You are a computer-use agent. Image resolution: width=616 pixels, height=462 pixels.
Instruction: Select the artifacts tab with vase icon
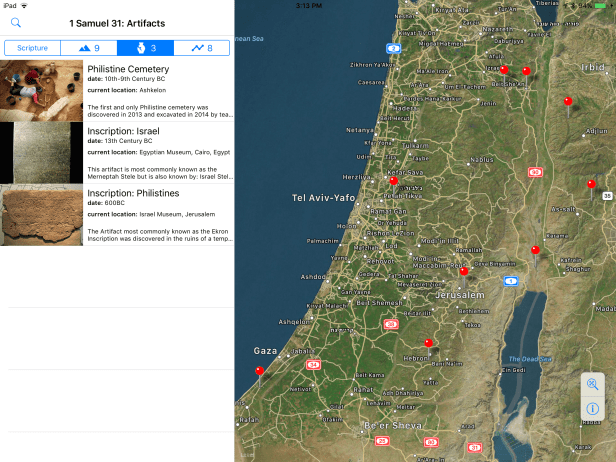click(145, 47)
